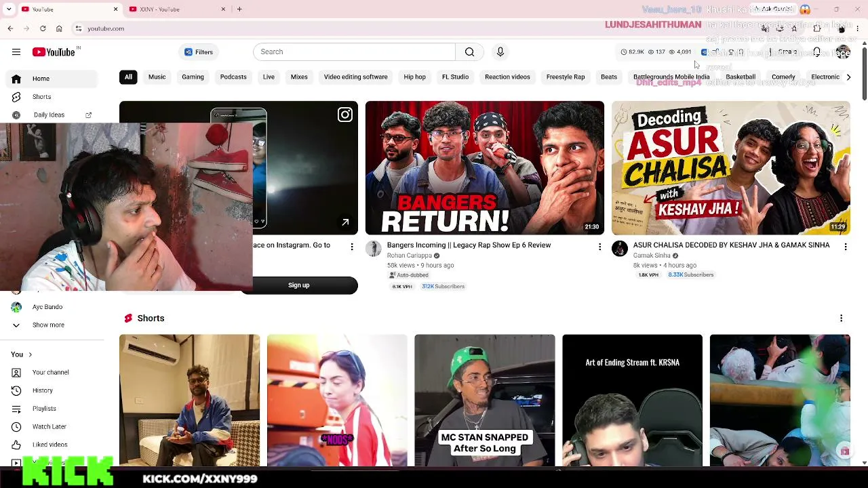Open the Gamak Sinha channel avatar
The height and width of the screenshot is (488, 868).
(620, 249)
